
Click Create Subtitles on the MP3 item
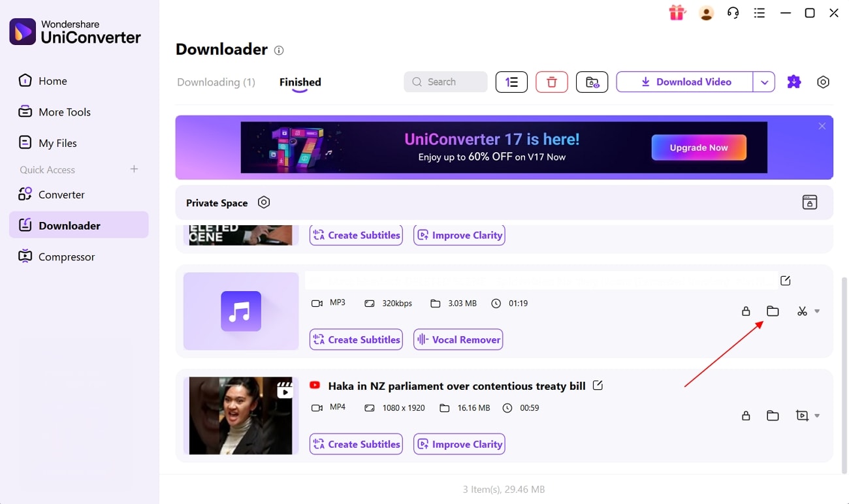[356, 339]
